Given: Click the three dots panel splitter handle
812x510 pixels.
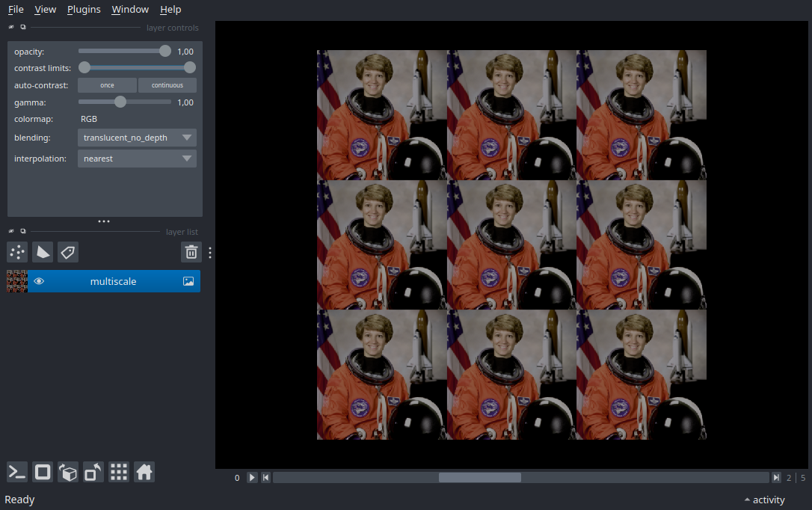Looking at the screenshot, I should (104, 221).
